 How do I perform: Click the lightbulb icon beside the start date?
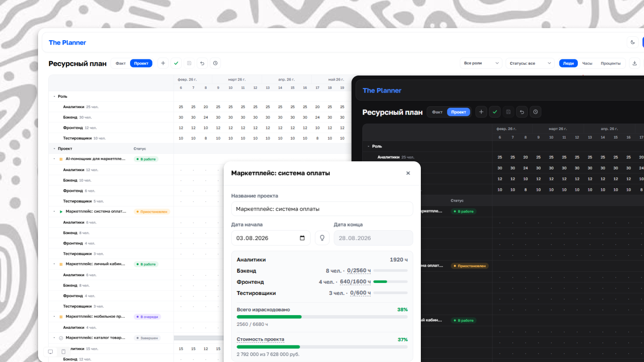coord(322,238)
